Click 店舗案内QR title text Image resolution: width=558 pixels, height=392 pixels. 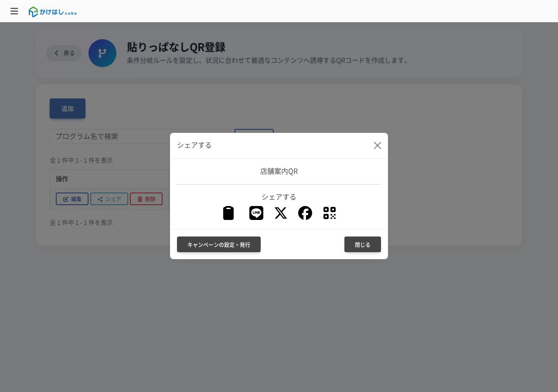(279, 171)
